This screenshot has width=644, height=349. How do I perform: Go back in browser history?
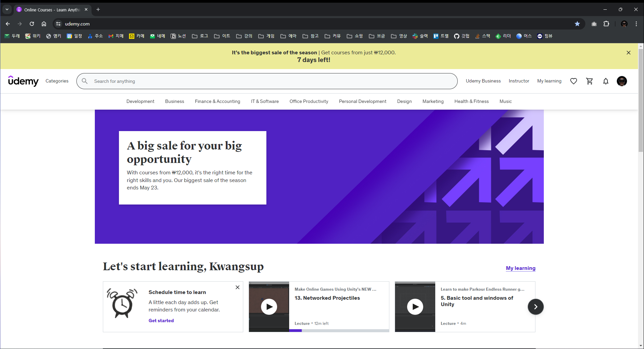[8, 24]
